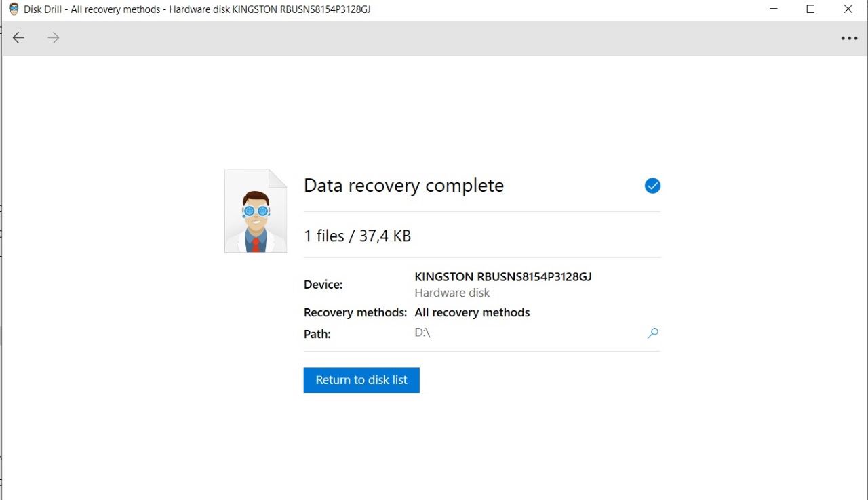Click the "Path:" field label
This screenshot has width=868, height=500.
[x=317, y=334]
